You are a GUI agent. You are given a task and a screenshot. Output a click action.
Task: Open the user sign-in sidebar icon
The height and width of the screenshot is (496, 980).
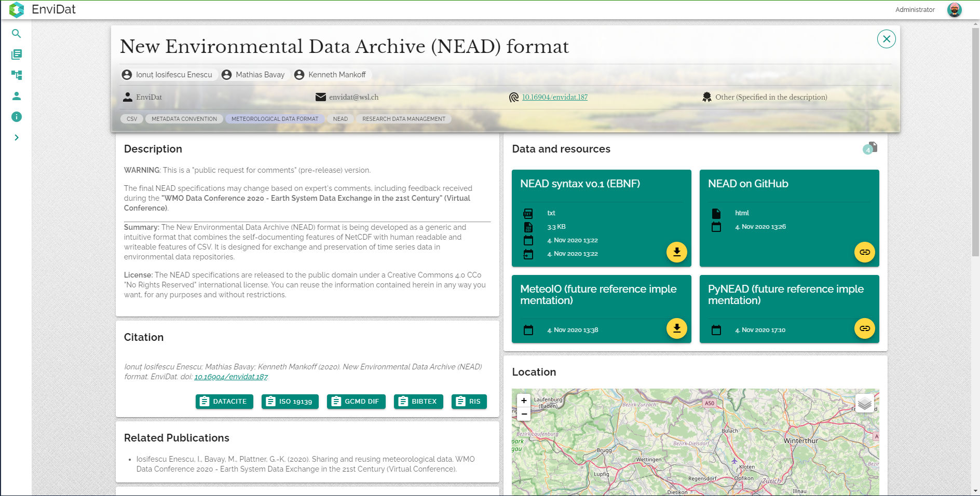click(x=16, y=96)
